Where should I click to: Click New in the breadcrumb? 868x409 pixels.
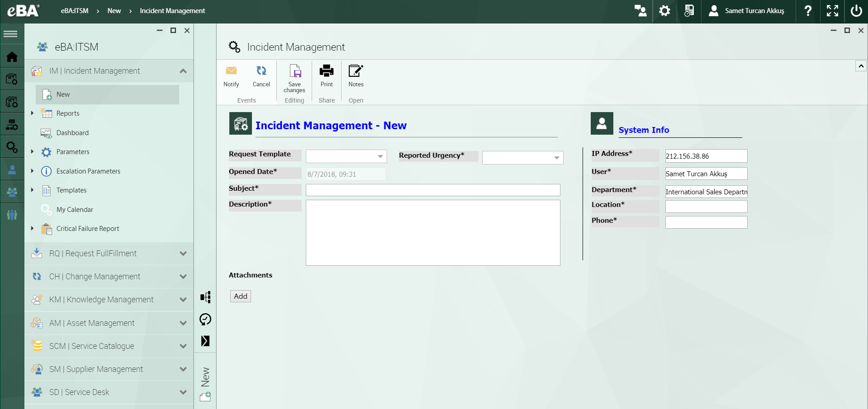pyautogui.click(x=114, y=11)
